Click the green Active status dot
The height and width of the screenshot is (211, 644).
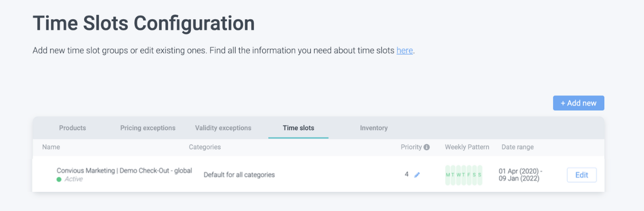click(x=59, y=179)
